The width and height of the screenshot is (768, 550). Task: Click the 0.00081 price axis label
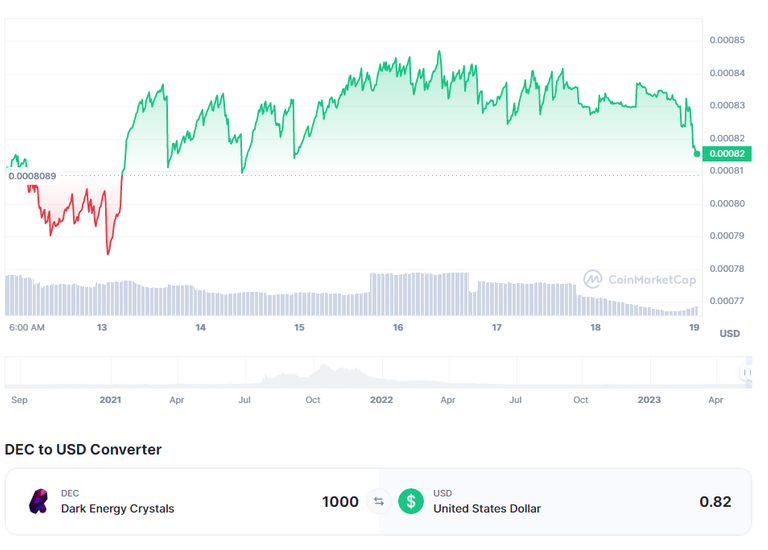(727, 171)
